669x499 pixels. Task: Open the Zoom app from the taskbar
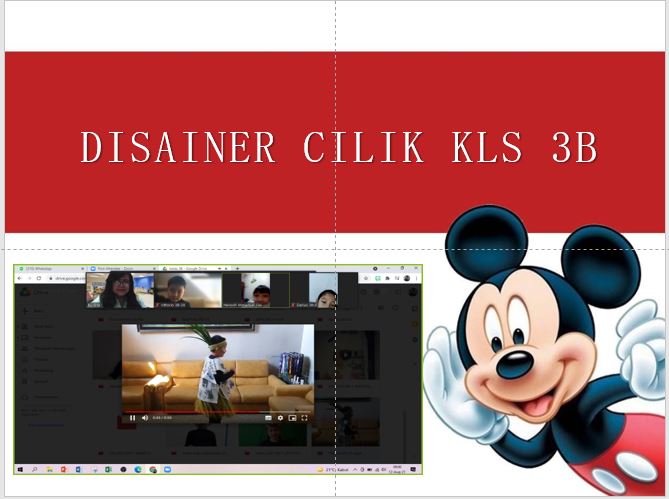[168, 470]
